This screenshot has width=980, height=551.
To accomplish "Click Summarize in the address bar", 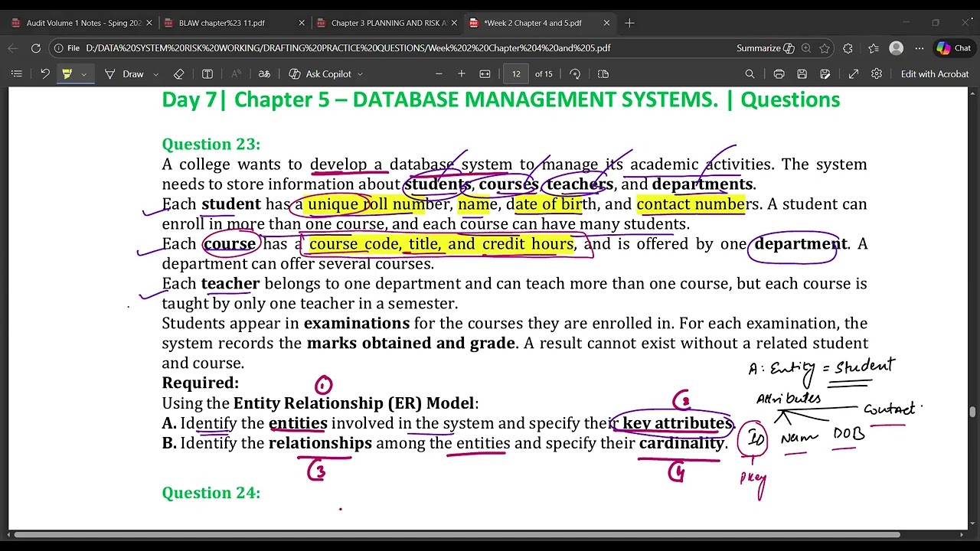I will tap(766, 48).
